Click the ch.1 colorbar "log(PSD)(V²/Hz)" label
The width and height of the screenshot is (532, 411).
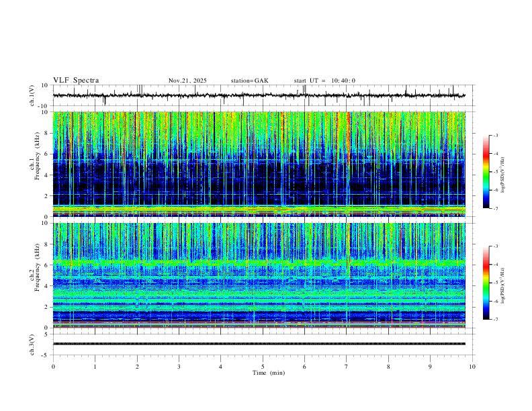coord(502,175)
